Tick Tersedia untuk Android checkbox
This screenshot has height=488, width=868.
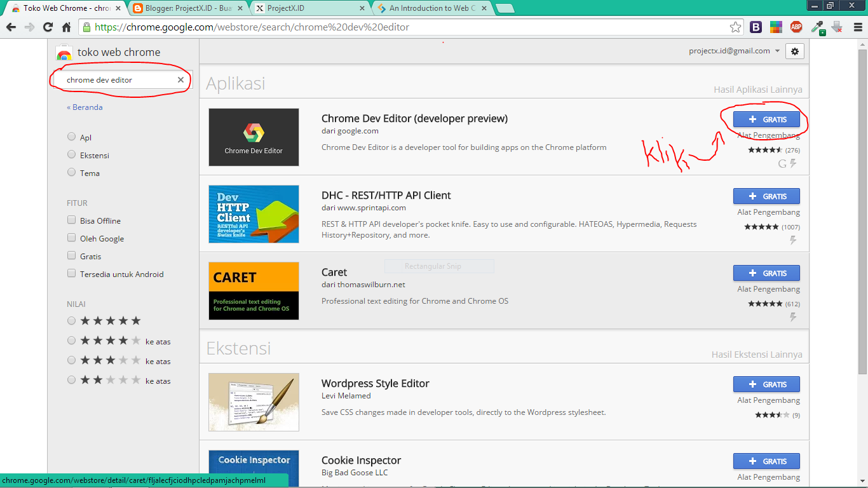[71, 274]
